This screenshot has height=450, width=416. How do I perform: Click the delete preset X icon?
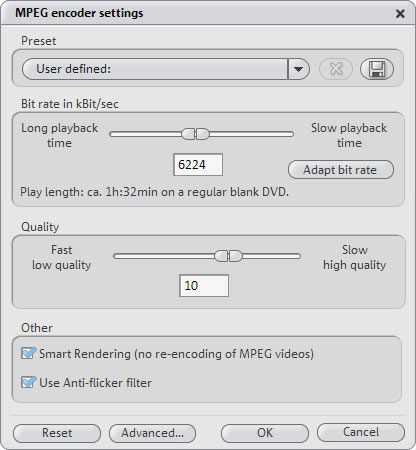click(336, 69)
